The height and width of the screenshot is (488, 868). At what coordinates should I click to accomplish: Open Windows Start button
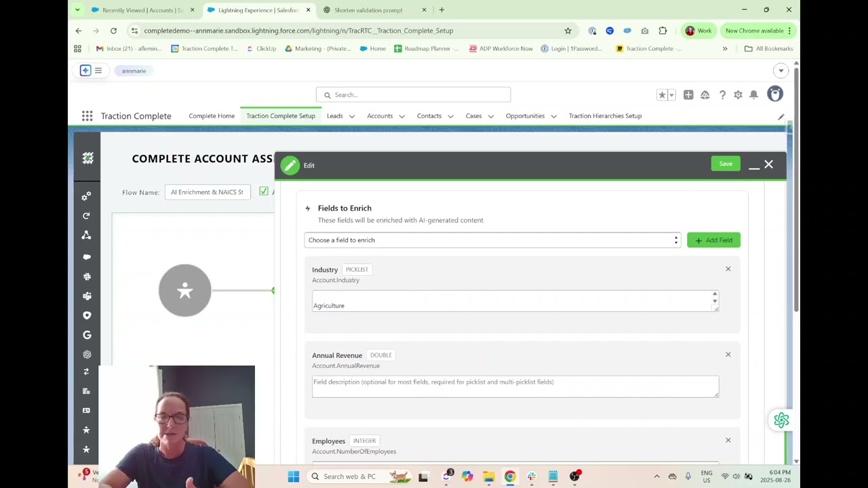point(293,476)
